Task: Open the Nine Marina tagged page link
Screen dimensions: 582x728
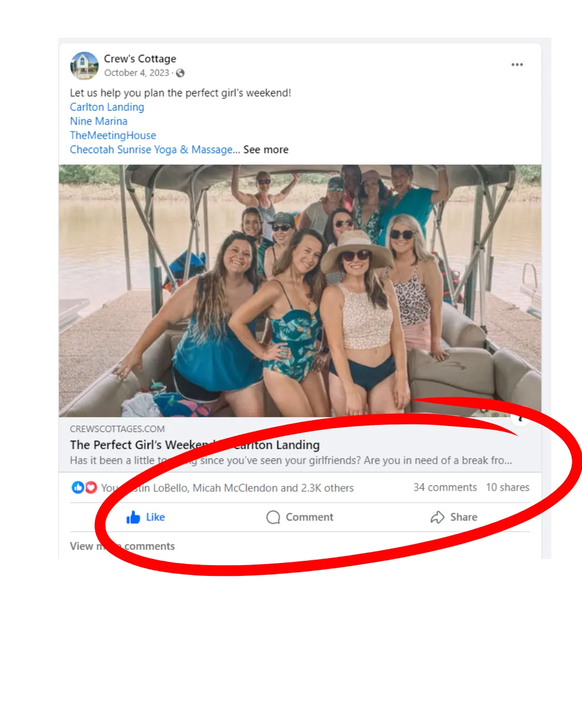Action: tap(99, 121)
